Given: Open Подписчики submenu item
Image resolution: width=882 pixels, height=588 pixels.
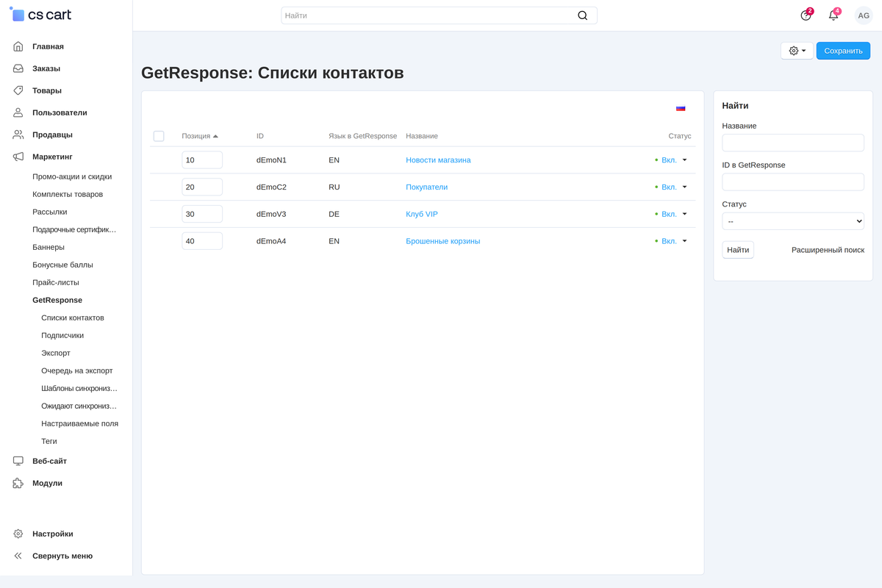Looking at the screenshot, I should point(62,336).
